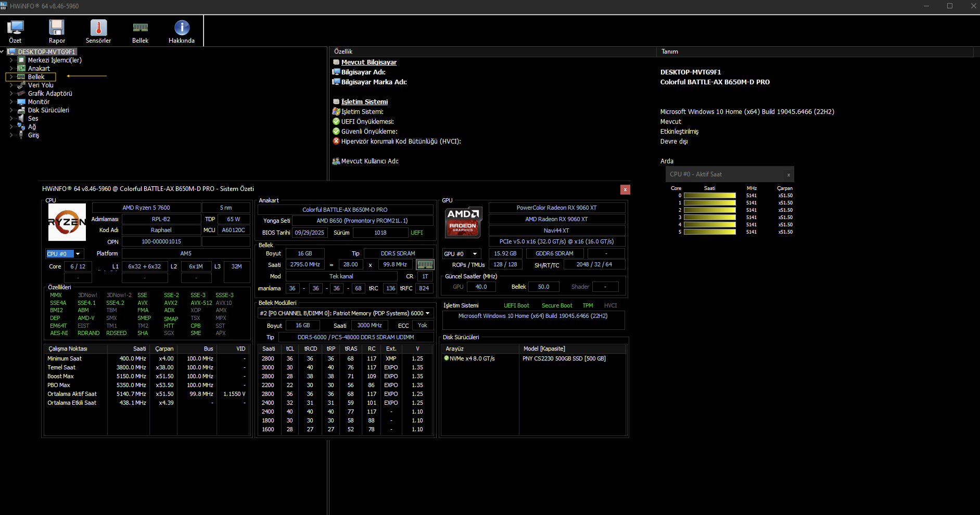Click the Ryzen CPU logo
Viewport: 980px width, 515px height.
tap(67, 222)
